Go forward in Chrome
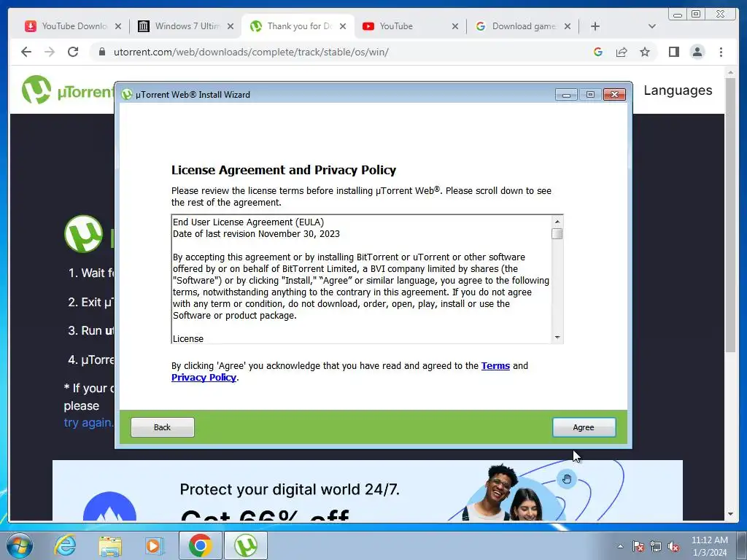Image resolution: width=747 pixels, height=560 pixels. [x=50, y=52]
